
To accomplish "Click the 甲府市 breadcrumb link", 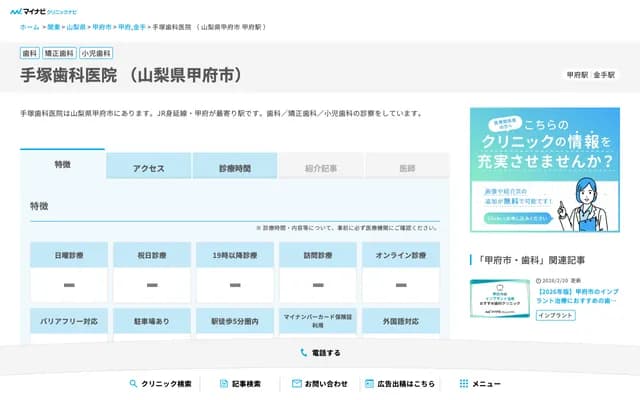I will click(102, 27).
